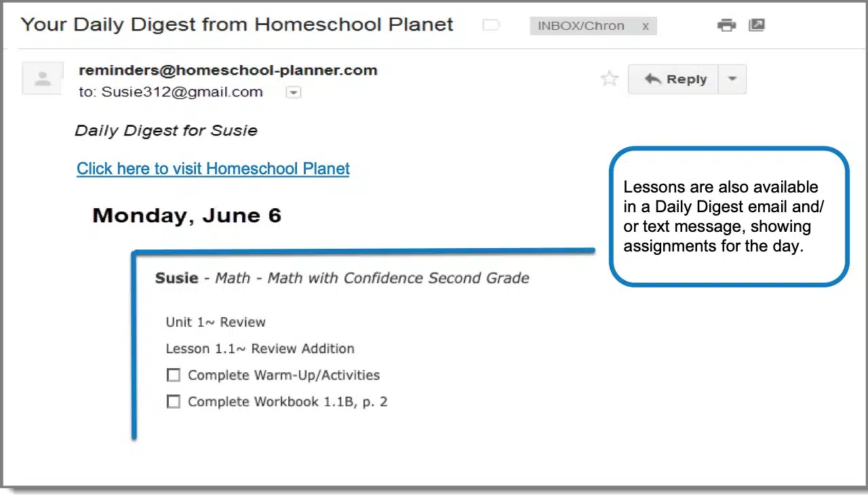
Task: Click the Lesson 1.1 Review Addition entry
Action: (260, 348)
